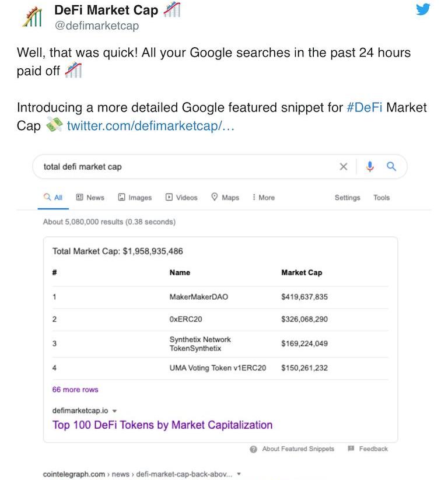This screenshot has width=448, height=480.
Task: Show the 66 more rows link
Action: (75, 390)
